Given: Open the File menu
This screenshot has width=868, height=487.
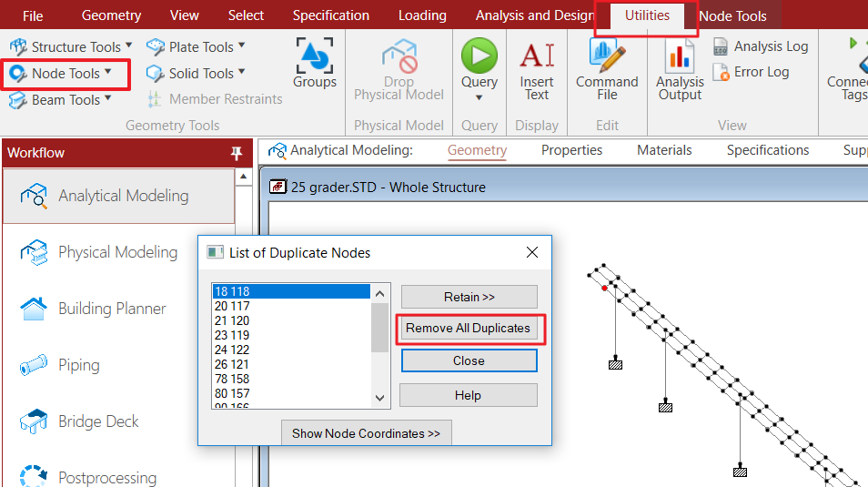Looking at the screenshot, I should coord(33,16).
